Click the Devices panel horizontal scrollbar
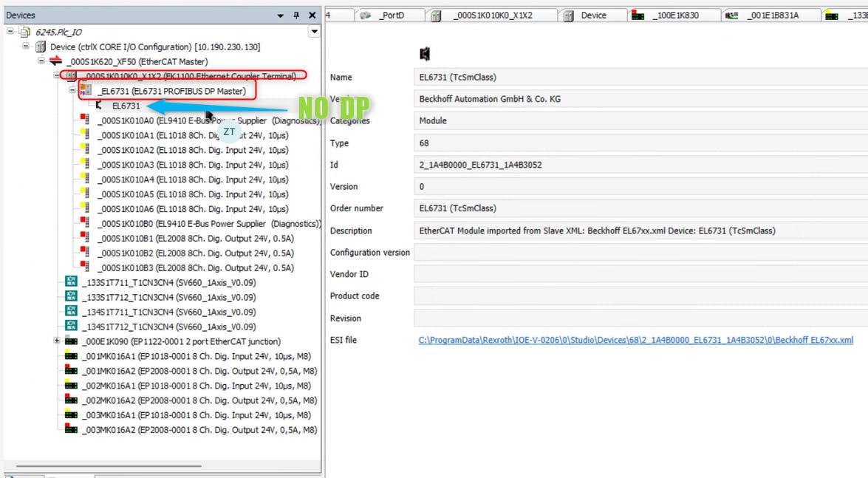Viewport: 868px width, 478px height. [111, 467]
